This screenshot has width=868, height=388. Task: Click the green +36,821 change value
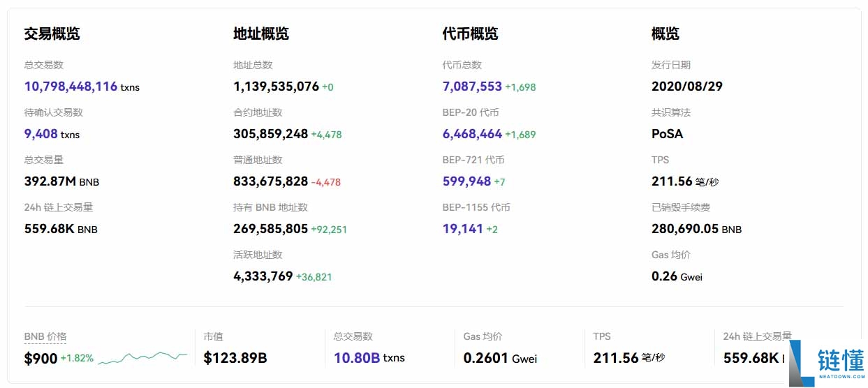pos(314,277)
